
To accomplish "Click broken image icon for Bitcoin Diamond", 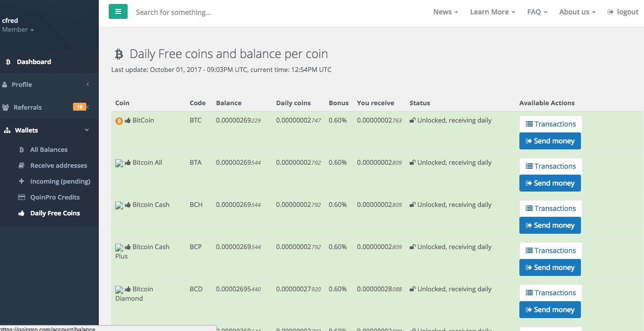I will (119, 289).
